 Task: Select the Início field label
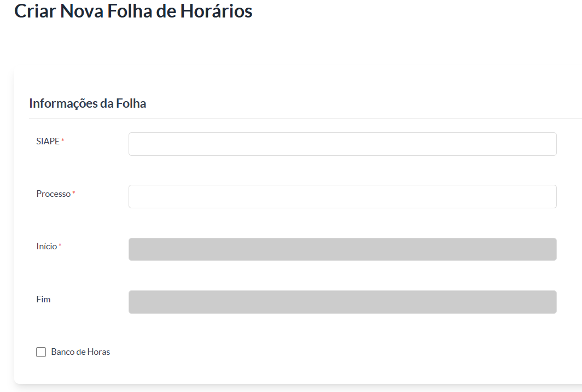point(46,247)
